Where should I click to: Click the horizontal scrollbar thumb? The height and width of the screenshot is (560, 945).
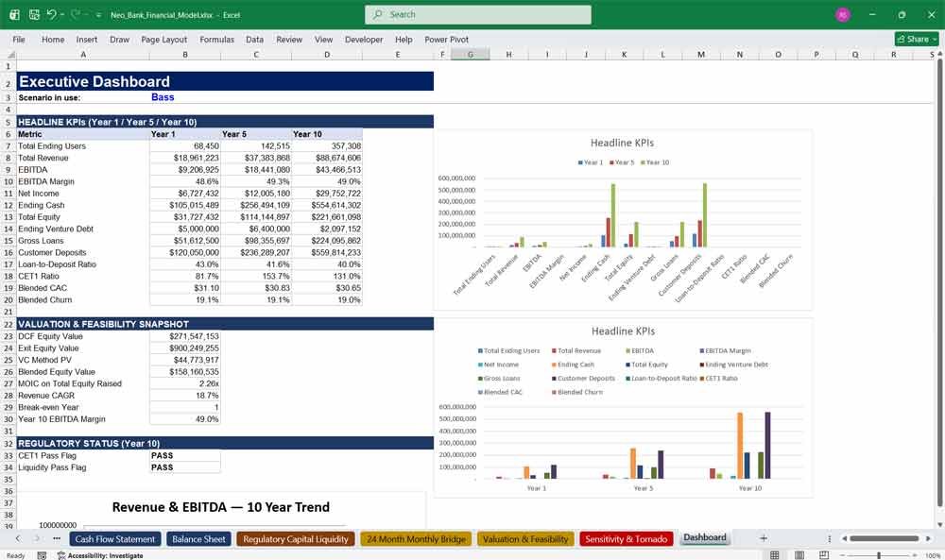pyautogui.click(x=885, y=538)
